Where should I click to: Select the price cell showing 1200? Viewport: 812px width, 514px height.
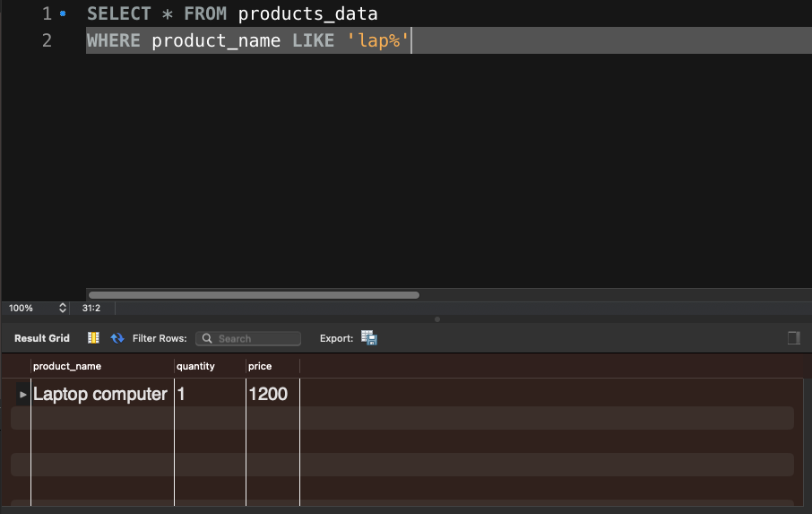coord(268,395)
